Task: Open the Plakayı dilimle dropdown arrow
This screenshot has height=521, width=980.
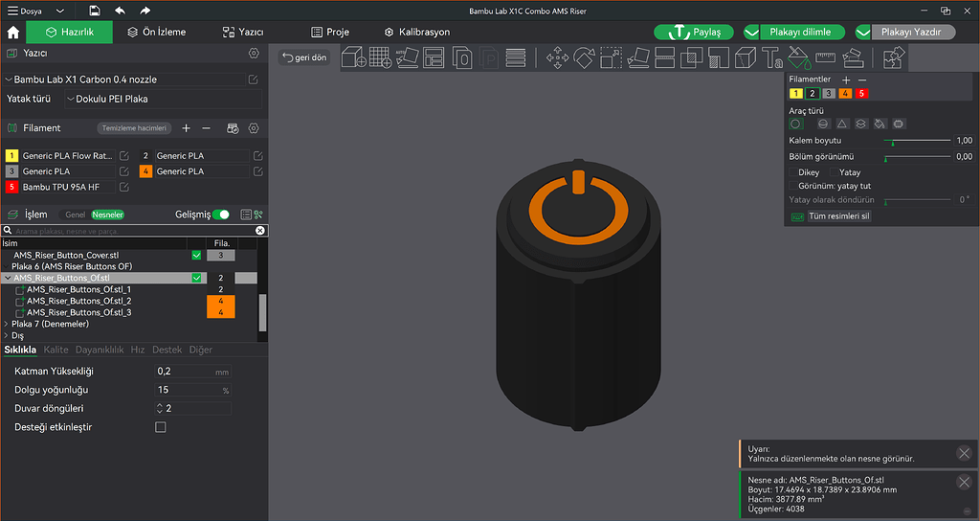Action: 752,32
